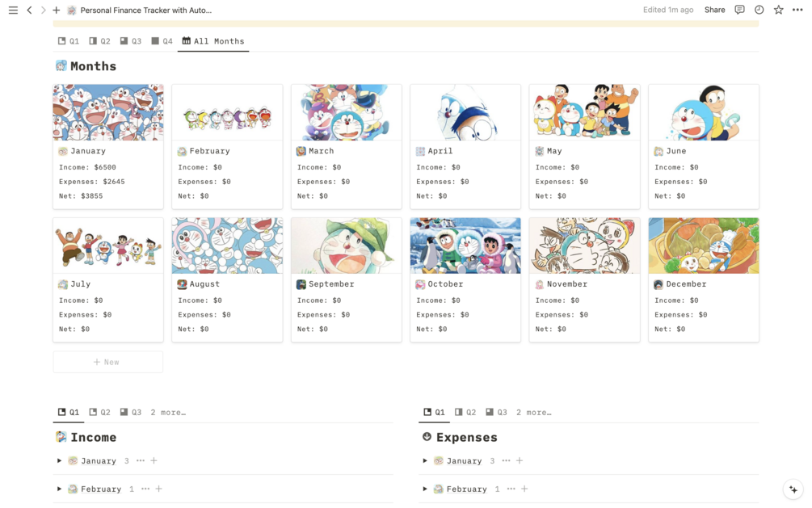
Task: Open options dots for Expenses January group
Action: 506,460
